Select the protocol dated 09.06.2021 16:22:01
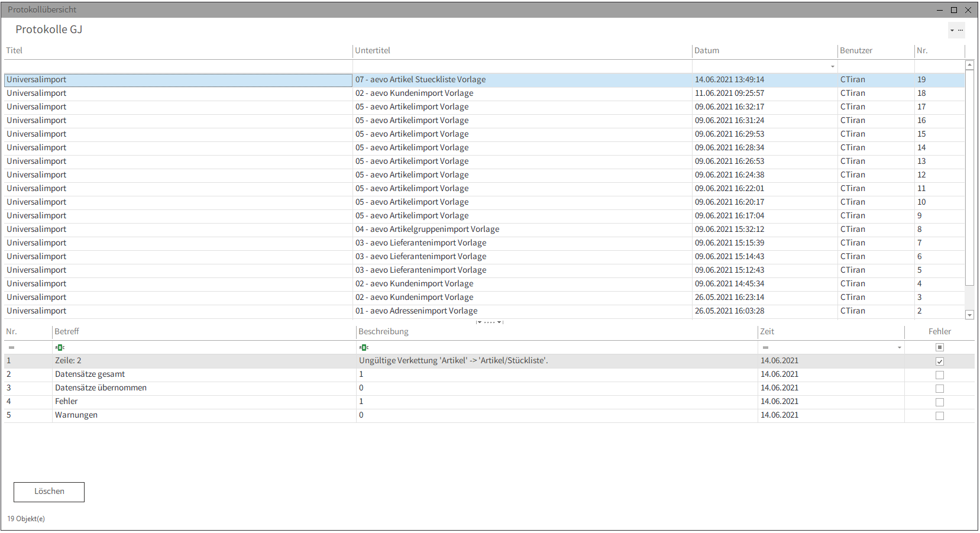This screenshot has width=980, height=533. [484, 189]
